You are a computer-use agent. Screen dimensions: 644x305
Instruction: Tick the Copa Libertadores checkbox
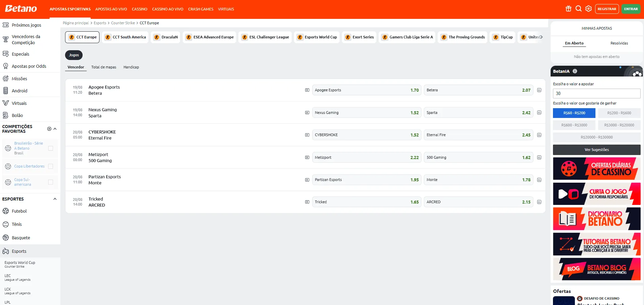[51, 166]
